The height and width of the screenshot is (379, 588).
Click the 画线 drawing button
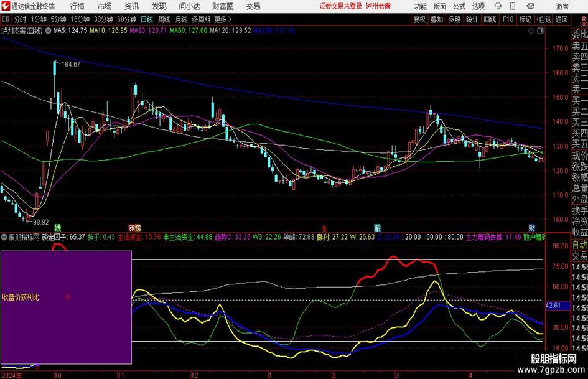pos(490,19)
